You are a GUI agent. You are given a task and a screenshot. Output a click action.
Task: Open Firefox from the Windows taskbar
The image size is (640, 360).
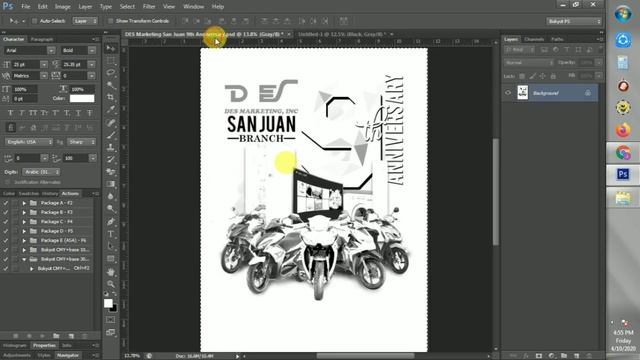coord(623,131)
